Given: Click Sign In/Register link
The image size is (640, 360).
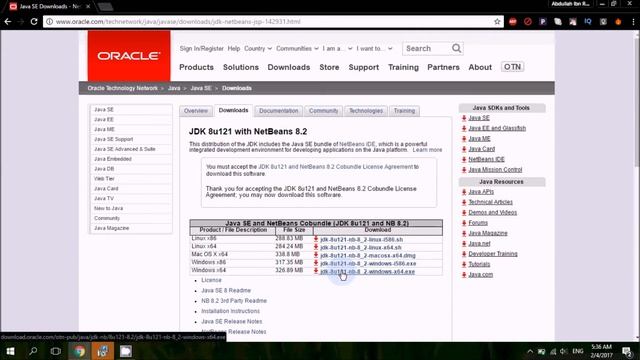Looking at the screenshot, I should point(202,49).
